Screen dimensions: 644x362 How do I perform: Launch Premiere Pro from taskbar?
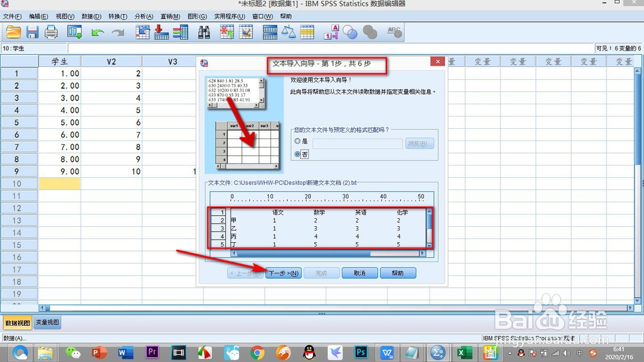152,352
